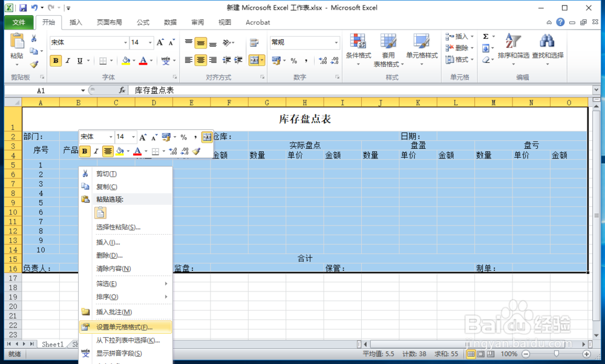Choose 设置单元格格式(F)... from context menu
This screenshot has height=364, width=605.
click(x=125, y=327)
